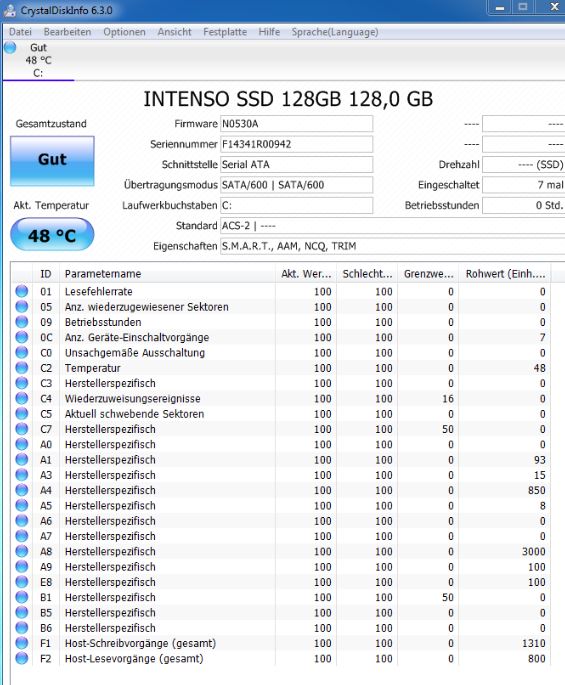The height and width of the screenshot is (685, 565).
Task: Click the Gut health status button
Action: [52, 161]
